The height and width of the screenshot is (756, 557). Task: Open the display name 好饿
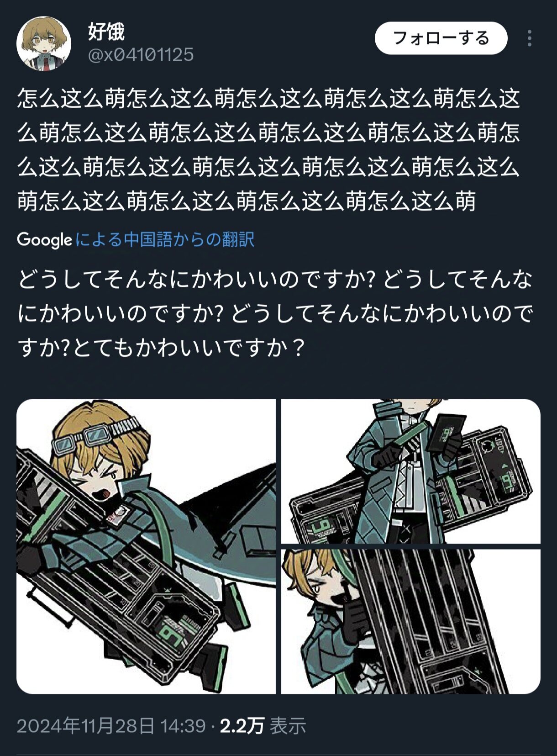tap(106, 32)
